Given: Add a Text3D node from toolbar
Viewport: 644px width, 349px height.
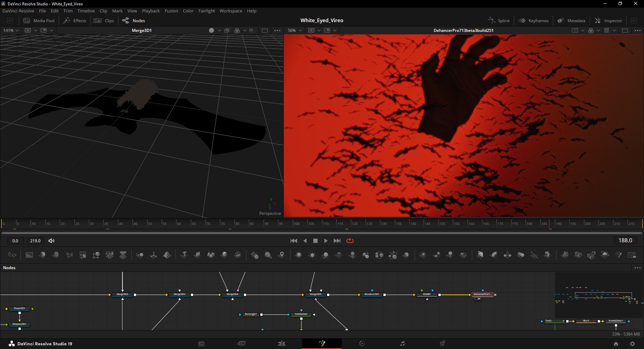Looking at the screenshot, I should (x=184, y=255).
